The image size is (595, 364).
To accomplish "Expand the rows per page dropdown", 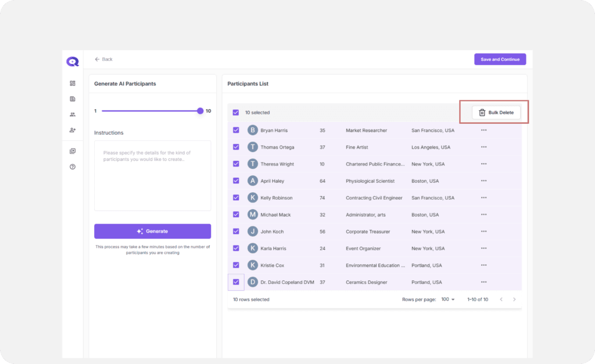I will pos(449,300).
